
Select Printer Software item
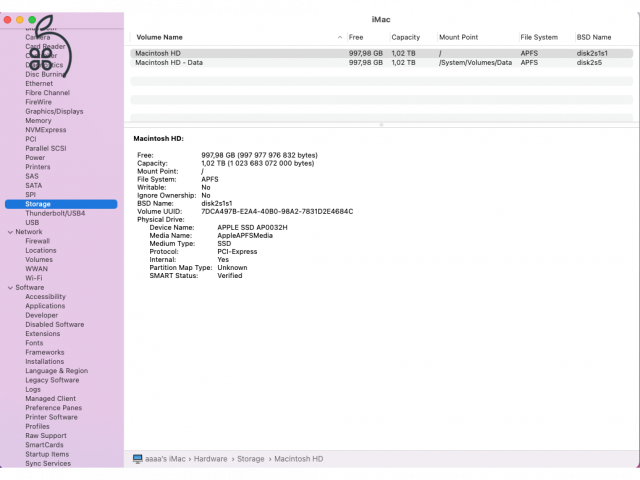(51, 417)
